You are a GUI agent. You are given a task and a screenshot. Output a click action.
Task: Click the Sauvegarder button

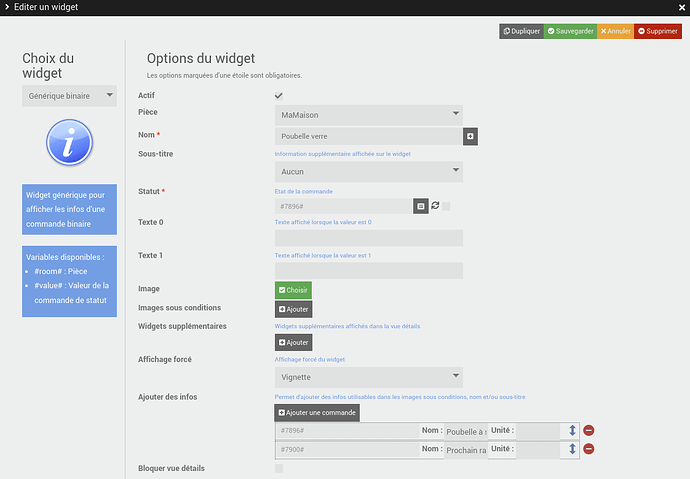tap(570, 32)
